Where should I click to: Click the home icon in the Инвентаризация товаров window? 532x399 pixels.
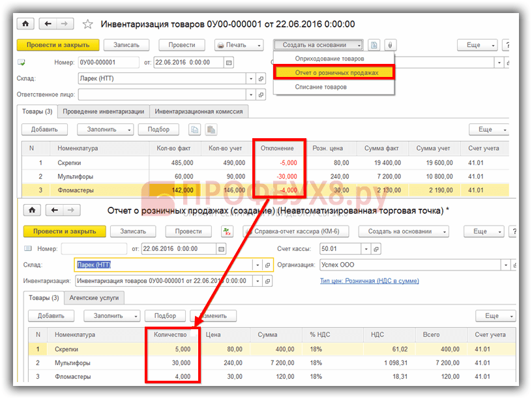pos(25,23)
